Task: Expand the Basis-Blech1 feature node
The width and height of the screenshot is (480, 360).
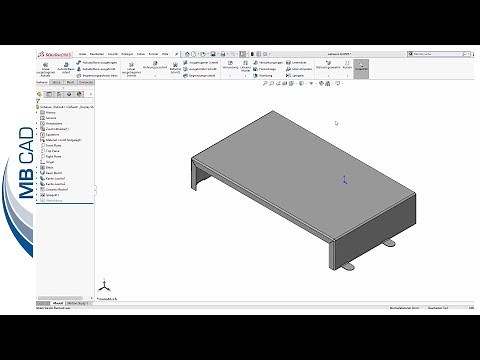Action: 37,173
